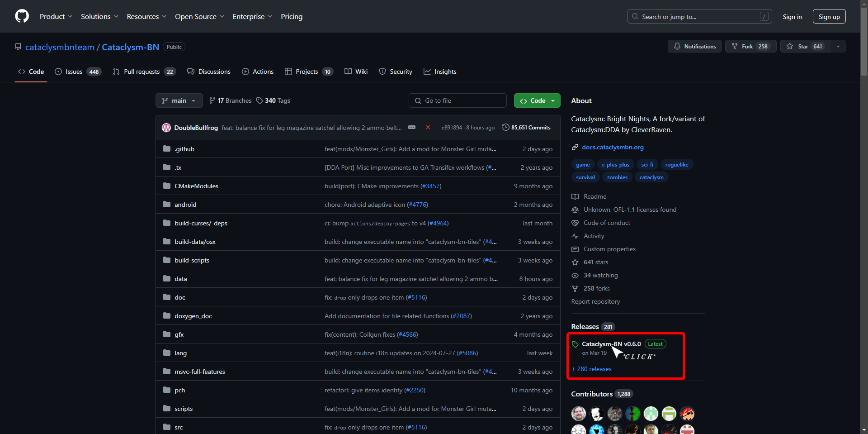
Task: Expand the star lists dropdown arrow
Action: (x=838, y=46)
